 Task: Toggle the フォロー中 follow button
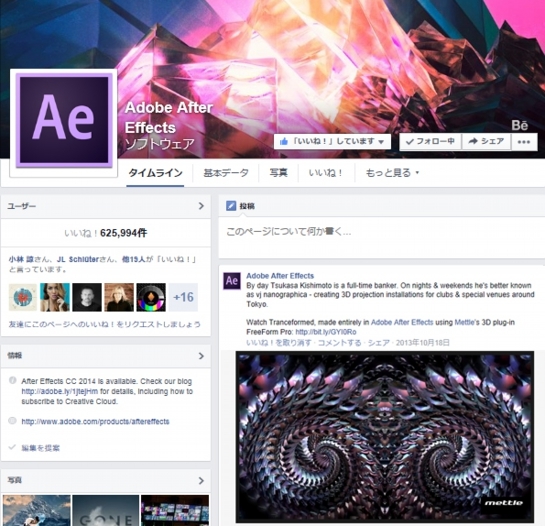coord(430,142)
